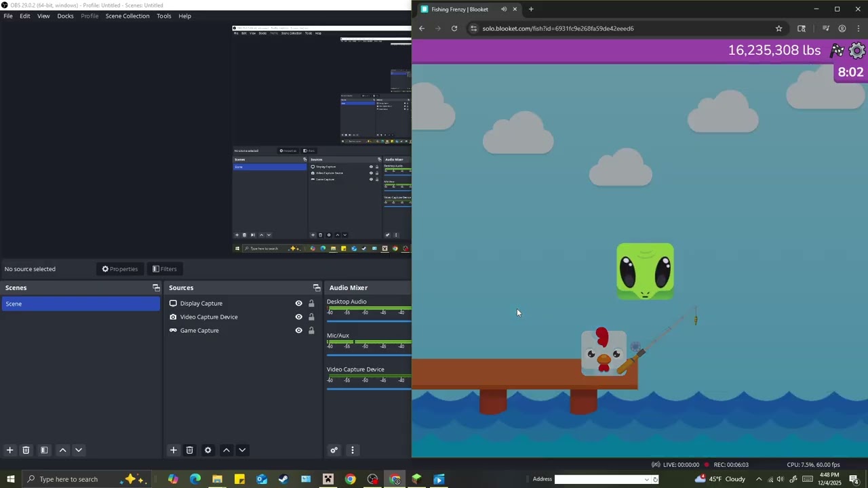
Task: Click the end-game checkered flag in Blooket
Action: 837,51
